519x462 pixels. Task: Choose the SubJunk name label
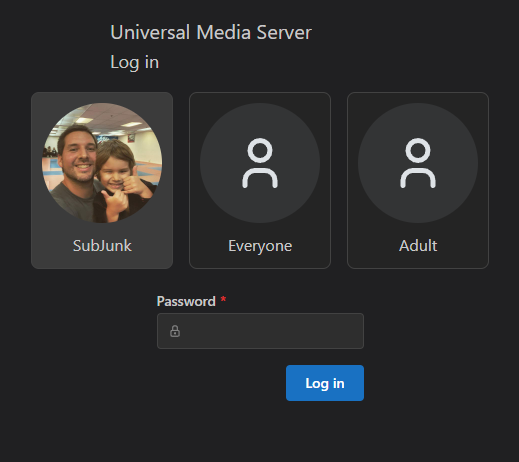pos(102,246)
